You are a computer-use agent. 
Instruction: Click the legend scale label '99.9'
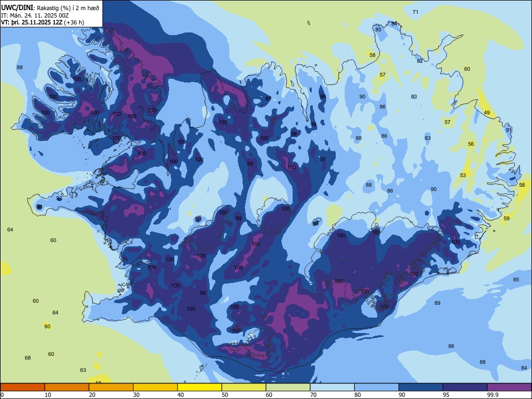tap(493, 395)
